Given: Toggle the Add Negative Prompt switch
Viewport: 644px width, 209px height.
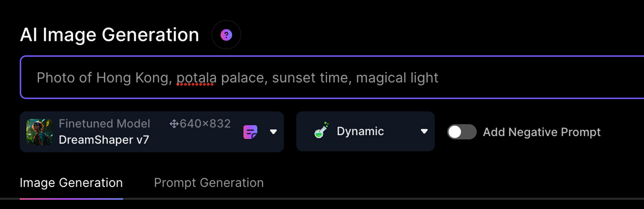Looking at the screenshot, I should click(462, 132).
